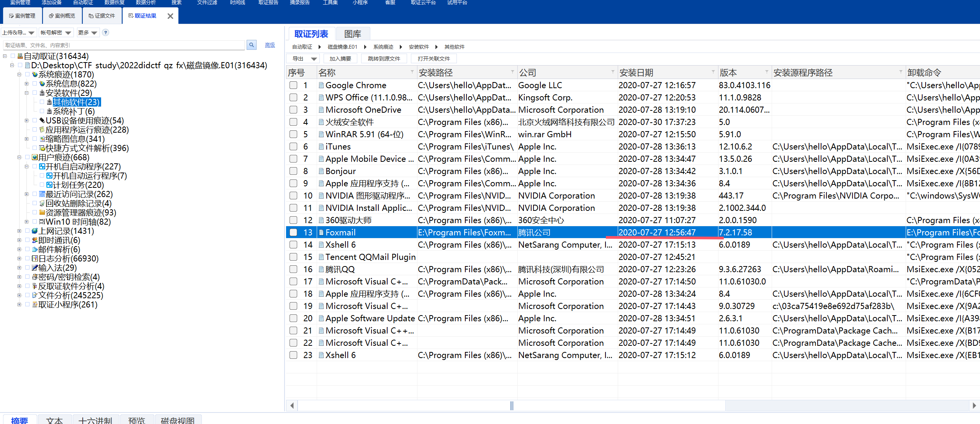The image size is (980, 424).
Task: Click 安装软件 in the breadcrumb path
Action: click(x=419, y=47)
